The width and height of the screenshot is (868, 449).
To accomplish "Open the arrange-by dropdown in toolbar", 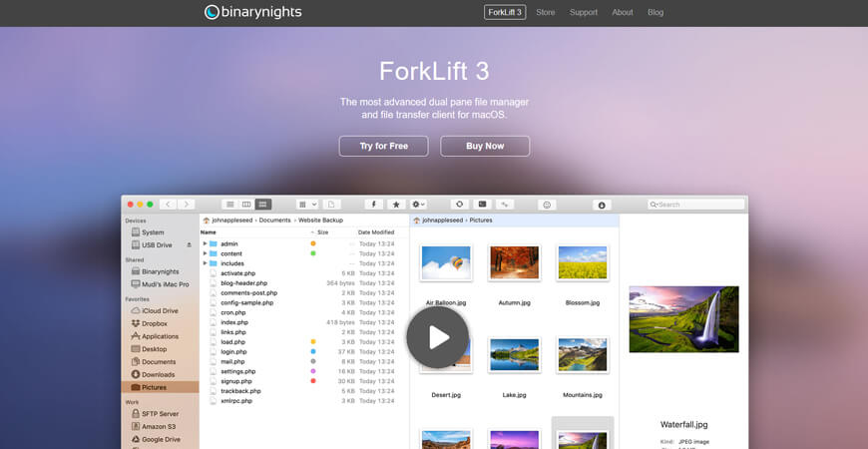I will [307, 205].
